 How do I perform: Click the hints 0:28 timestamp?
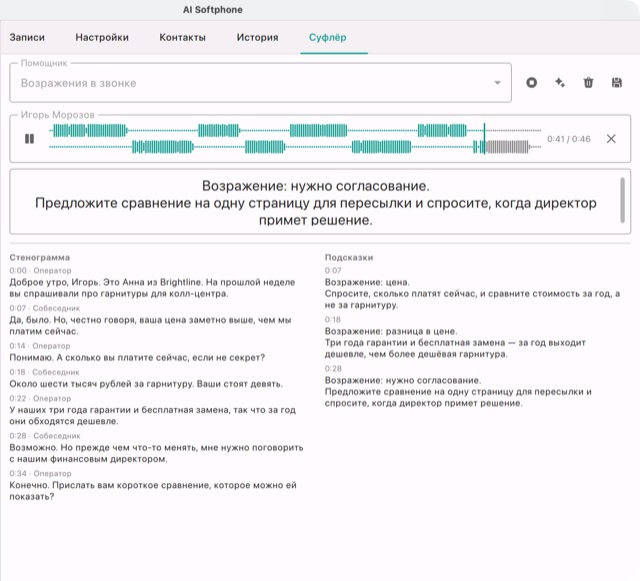click(333, 368)
